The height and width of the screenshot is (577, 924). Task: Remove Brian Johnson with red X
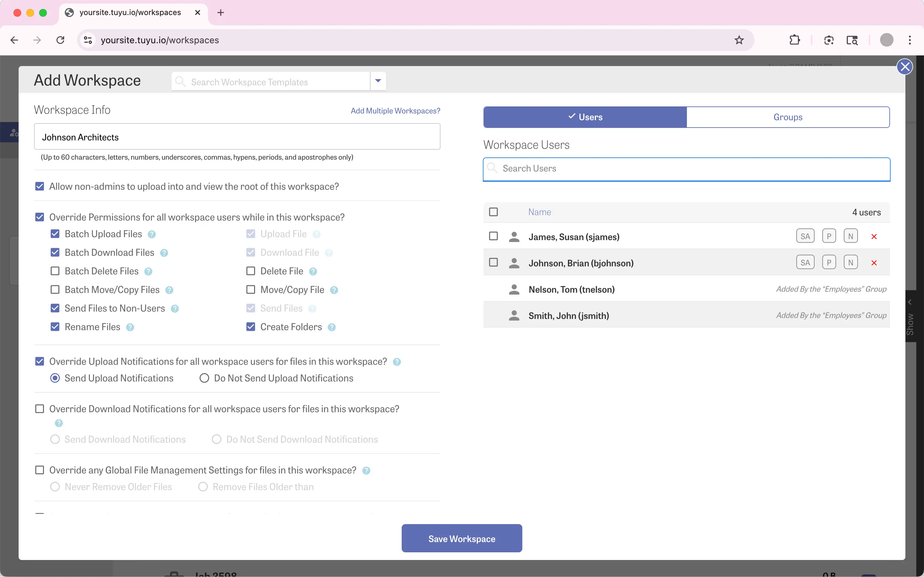(x=874, y=263)
